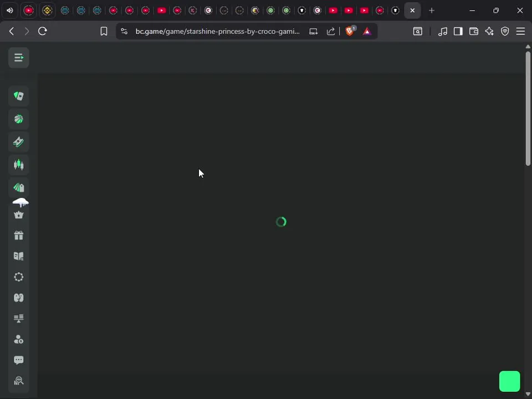532x399 pixels.
Task: Share this page via share icon
Action: 331,31
